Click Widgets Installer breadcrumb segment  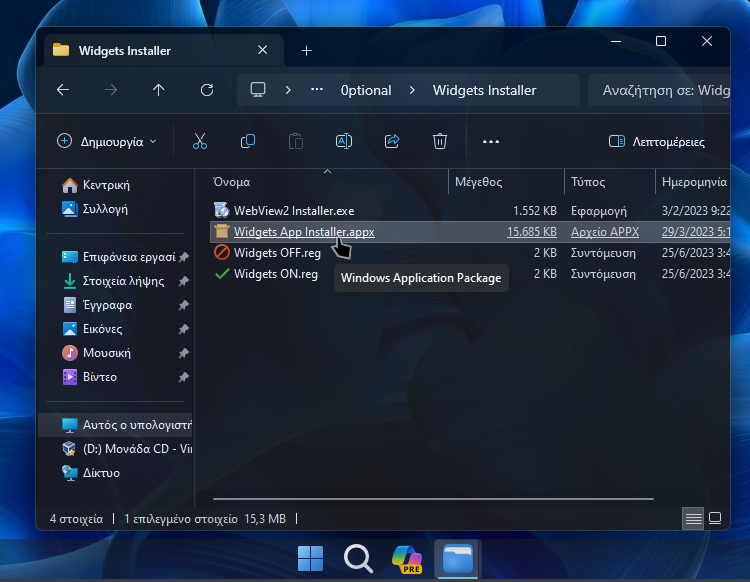484,90
